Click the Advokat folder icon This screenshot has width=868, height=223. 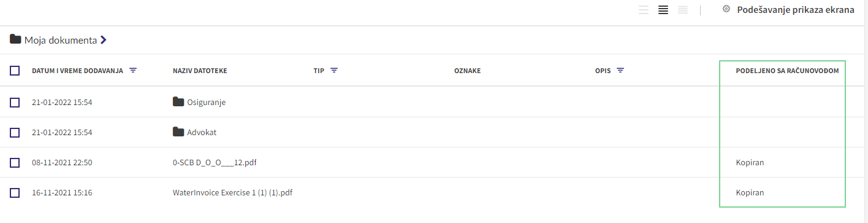click(x=178, y=132)
